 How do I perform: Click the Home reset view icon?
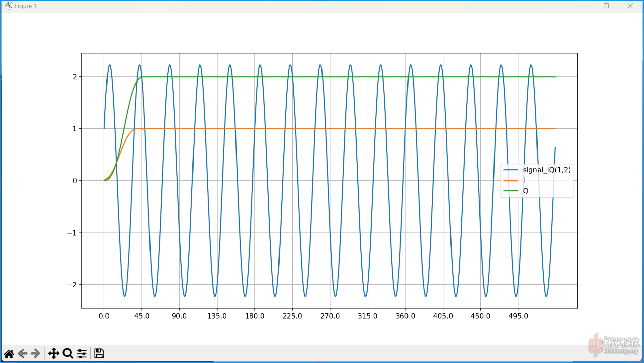9,354
